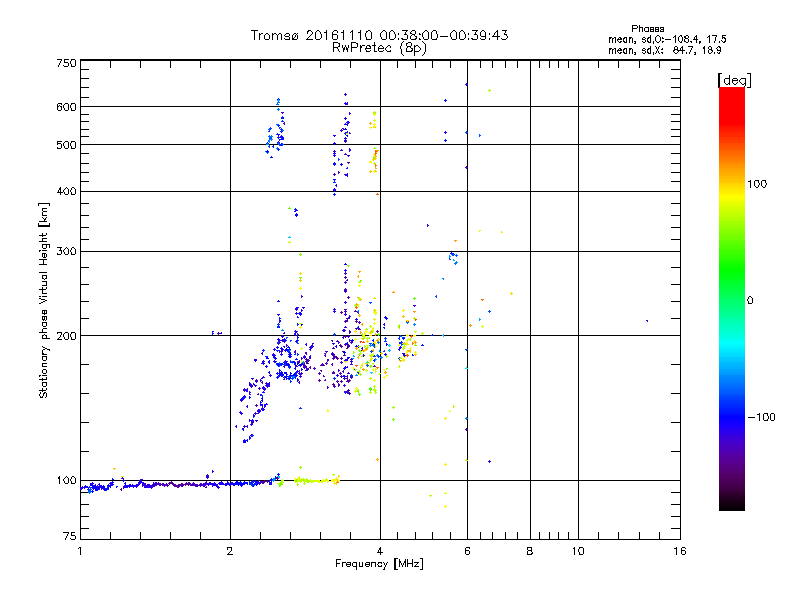Click the plot title "Tromsø 20161110 00:38:00-00:39:43"

[x=379, y=35]
